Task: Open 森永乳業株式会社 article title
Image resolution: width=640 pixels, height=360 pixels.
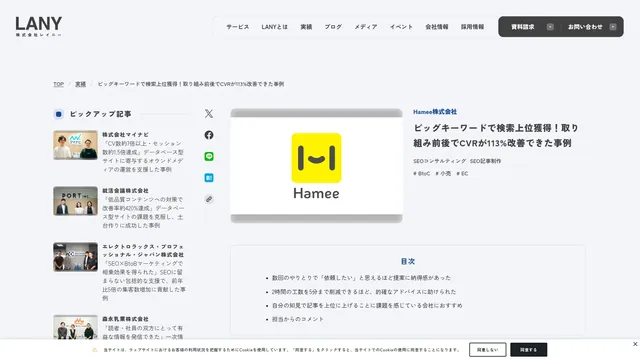Action: coord(125,319)
